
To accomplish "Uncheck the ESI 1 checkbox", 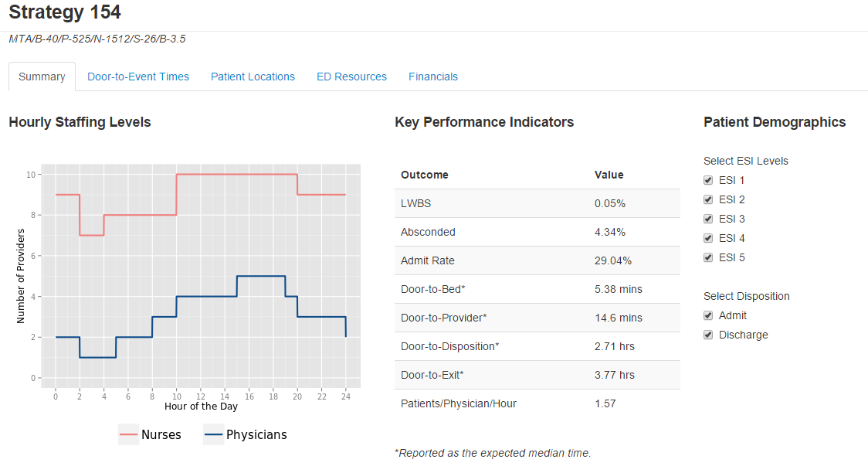I will [708, 180].
